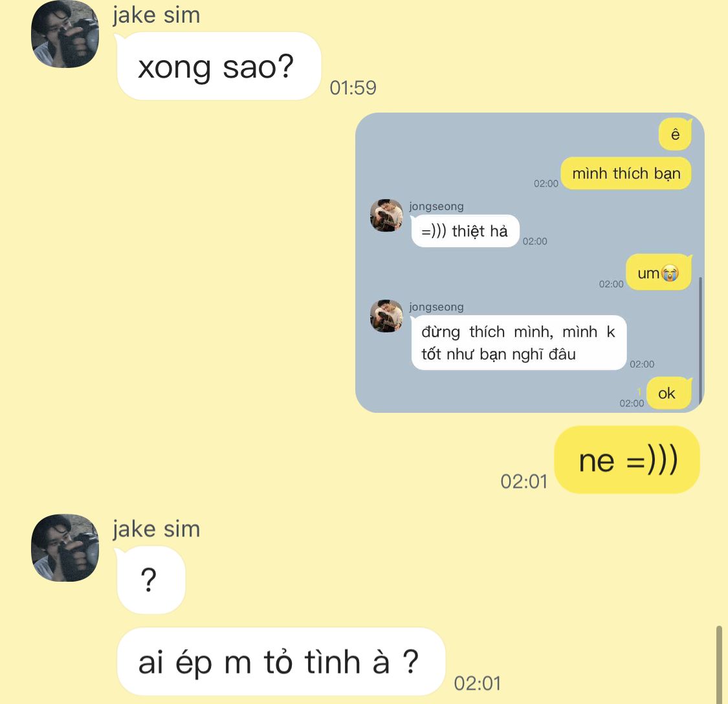Screen dimensions: 728x704
Task: Click the chat scrollbar at the lower right edge
Action: 719,665
